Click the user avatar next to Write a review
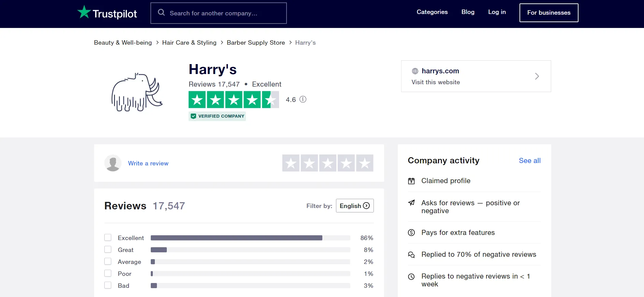This screenshot has width=644, height=297. pyautogui.click(x=113, y=163)
